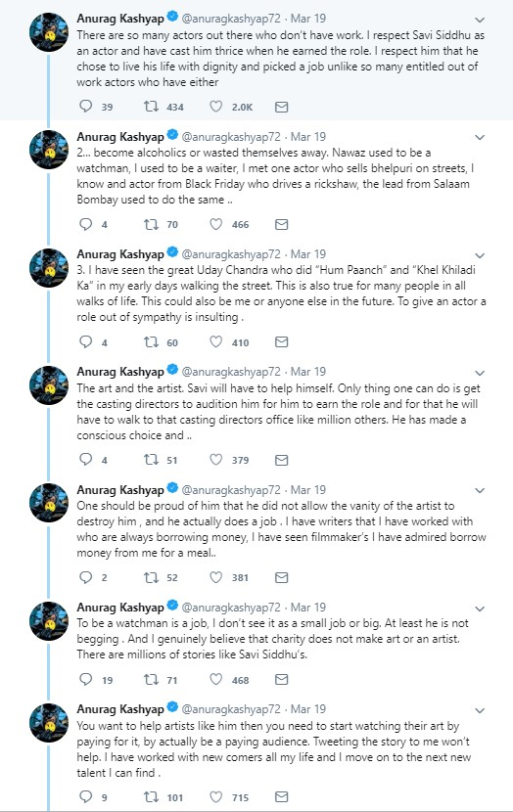Retweet the tweet with 51 retweets
Viewport: 513px width, 812px height.
coord(152,460)
